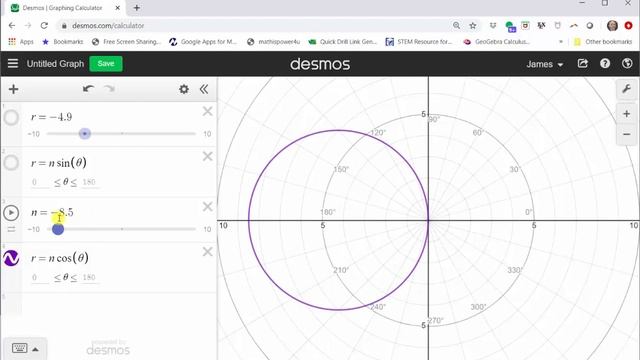Screen dimensions: 640x360
Task: Delete the n = -8.5 expression
Action: pyautogui.click(x=207, y=207)
